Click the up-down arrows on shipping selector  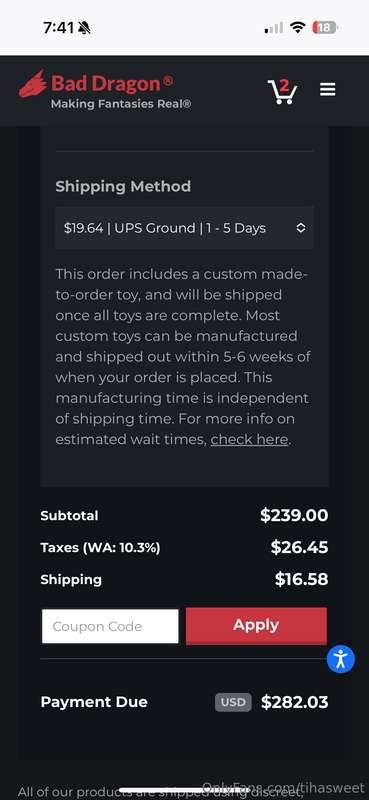[x=301, y=228]
